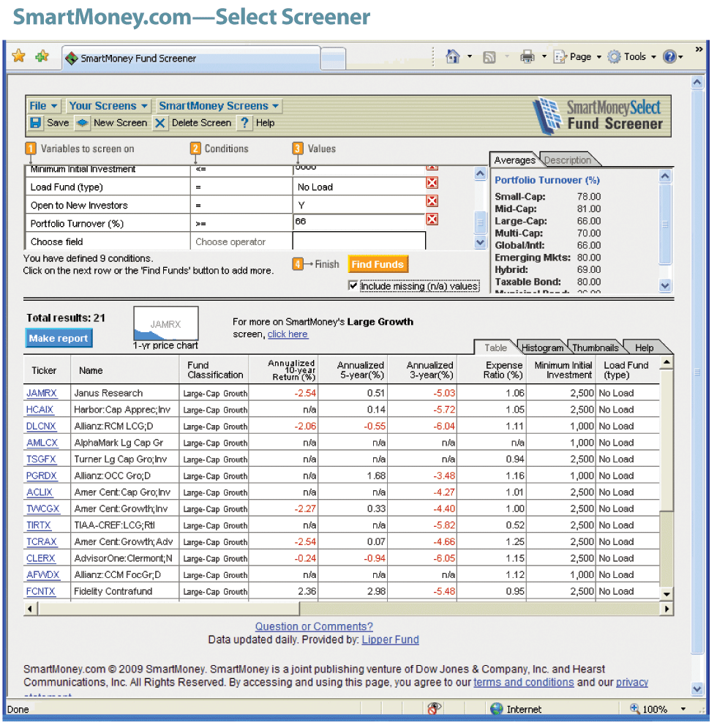
Task: Click the browser Print icon
Action: (x=527, y=56)
